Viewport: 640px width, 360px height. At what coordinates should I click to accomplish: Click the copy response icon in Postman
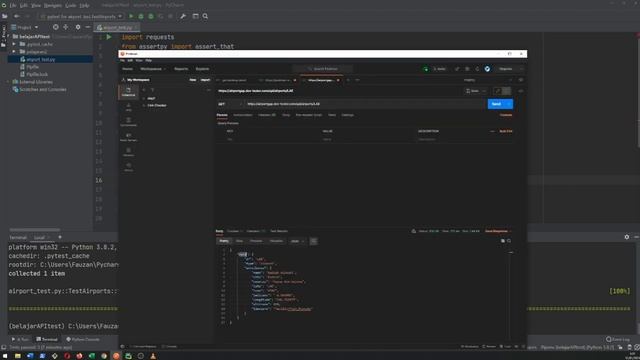click(502, 241)
